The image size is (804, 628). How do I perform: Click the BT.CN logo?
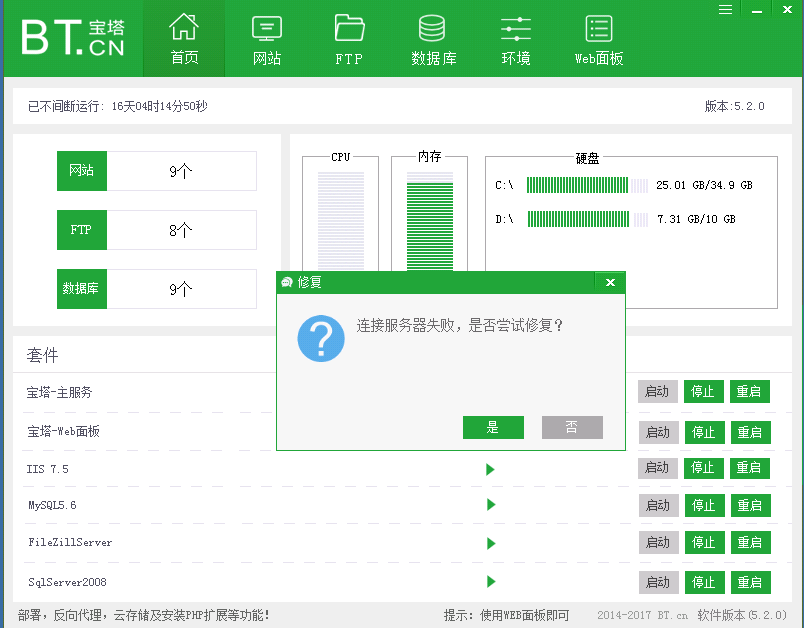coord(73,37)
